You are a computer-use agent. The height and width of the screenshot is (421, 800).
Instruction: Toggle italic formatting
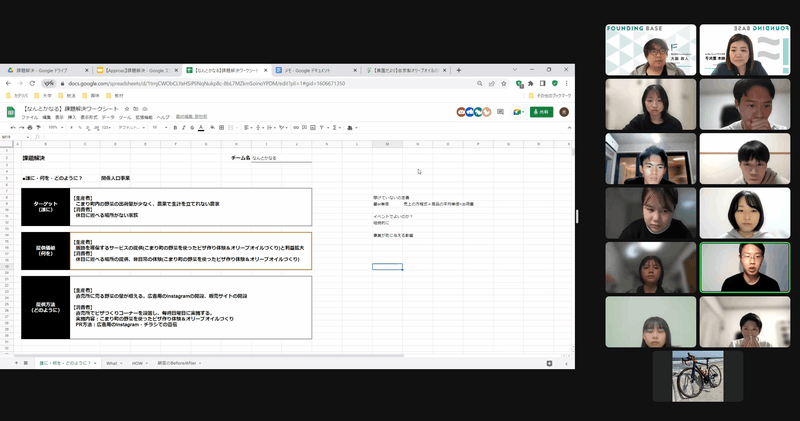click(x=184, y=128)
